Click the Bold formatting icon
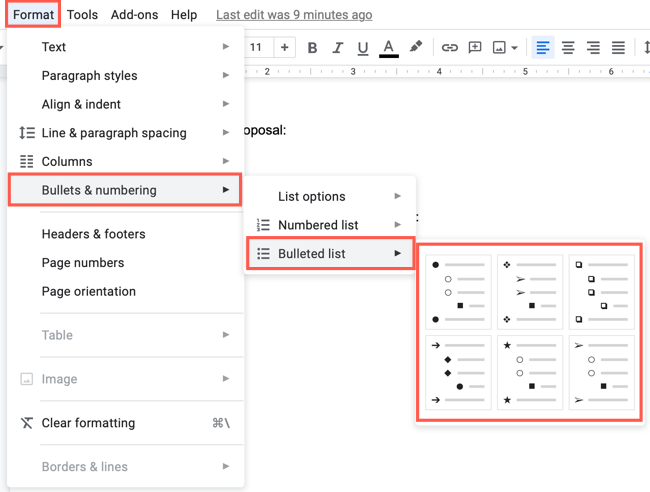This screenshot has width=650, height=492. [312, 48]
